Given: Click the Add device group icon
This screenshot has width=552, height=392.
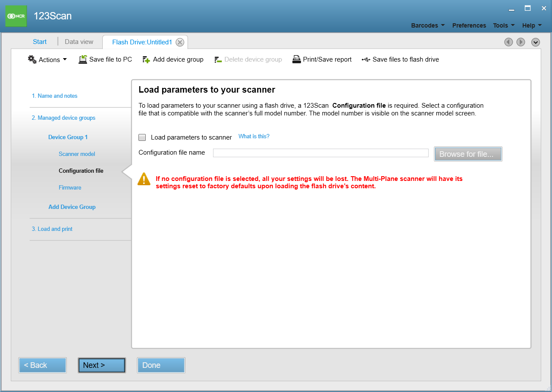Looking at the screenshot, I should point(146,59).
